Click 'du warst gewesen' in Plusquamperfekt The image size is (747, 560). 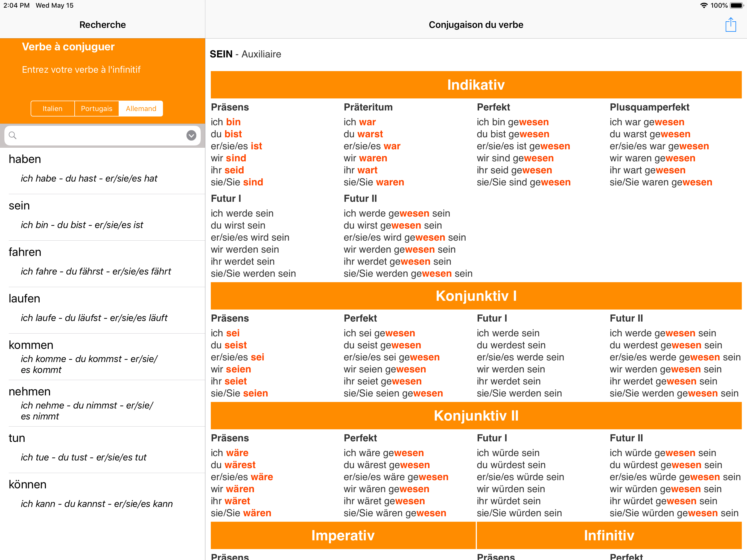coord(650,134)
